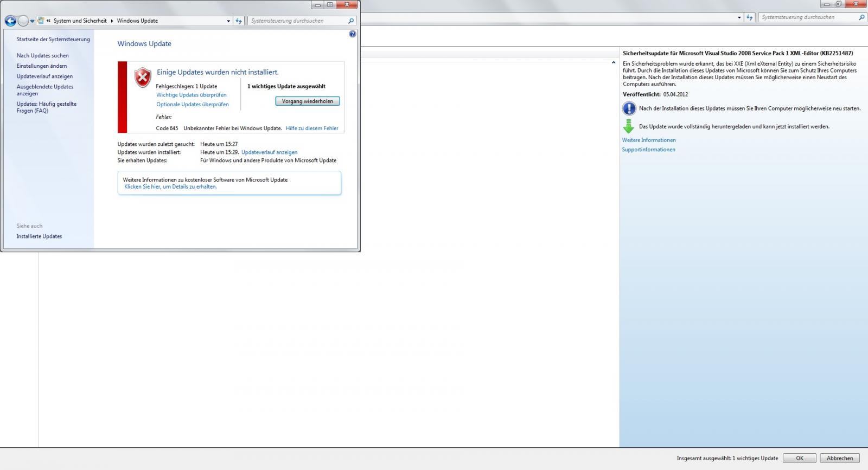Click the Forward arrow in Windows Update window
Screen dimensions: 868x470
[x=23, y=21]
